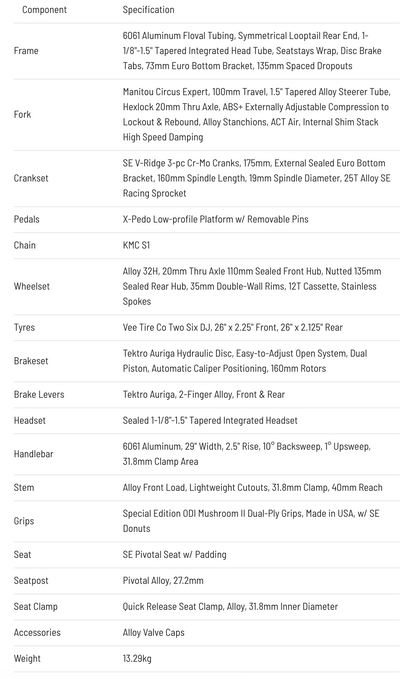Select the Brake Levers row label
Image resolution: width=416 pixels, height=679 pixels.
(x=39, y=394)
